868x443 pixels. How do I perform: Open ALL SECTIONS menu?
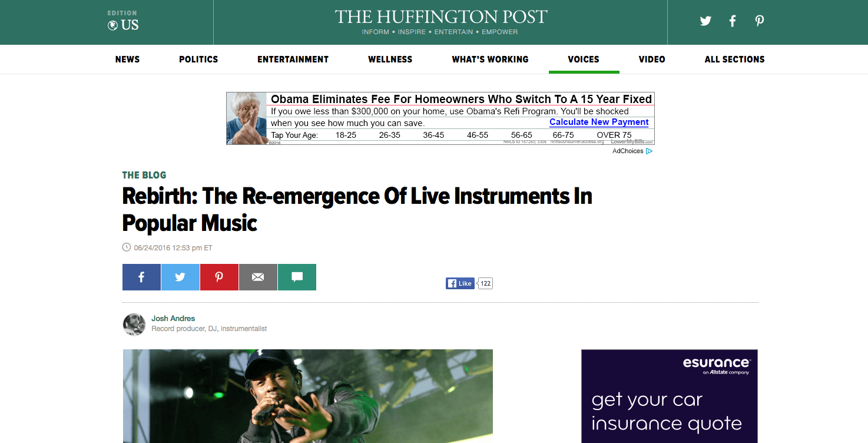point(734,59)
